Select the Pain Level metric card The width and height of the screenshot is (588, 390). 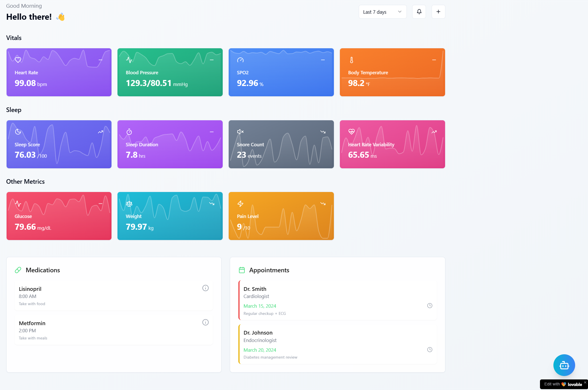281,216
